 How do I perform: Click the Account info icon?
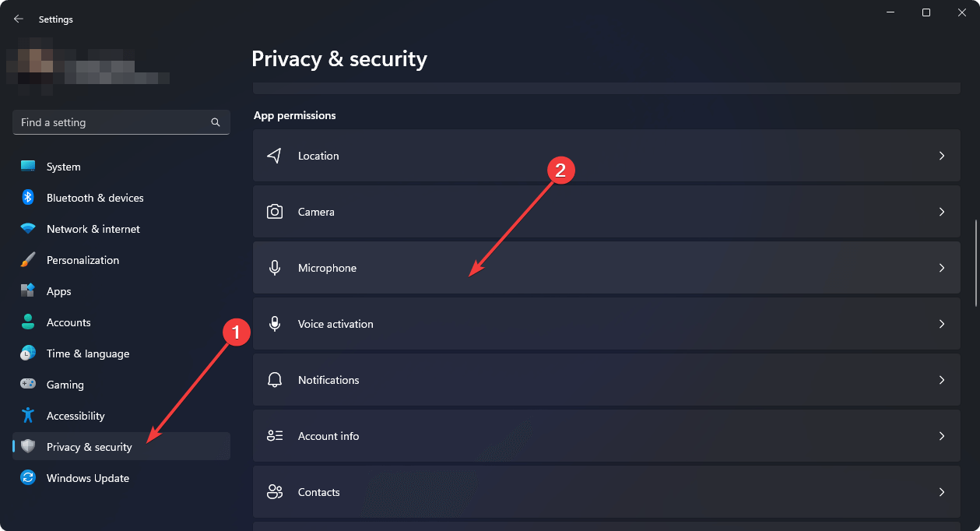pos(275,436)
